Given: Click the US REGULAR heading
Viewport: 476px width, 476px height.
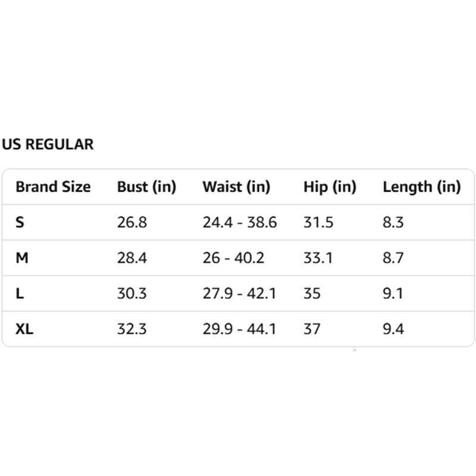Looking at the screenshot, I should point(48,144).
